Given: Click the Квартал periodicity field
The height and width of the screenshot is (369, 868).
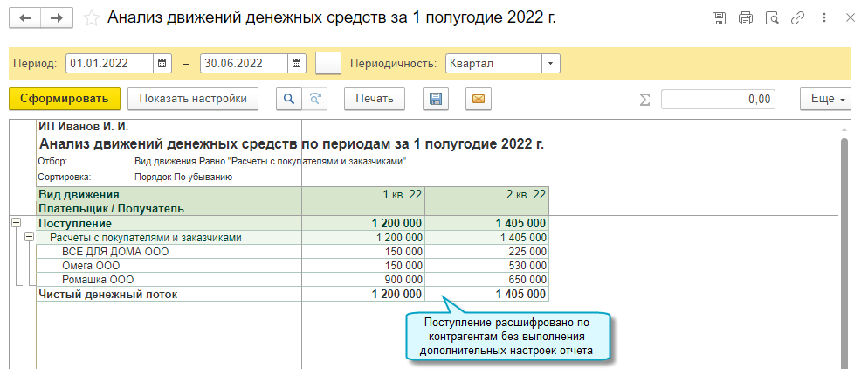Looking at the screenshot, I should point(493,63).
